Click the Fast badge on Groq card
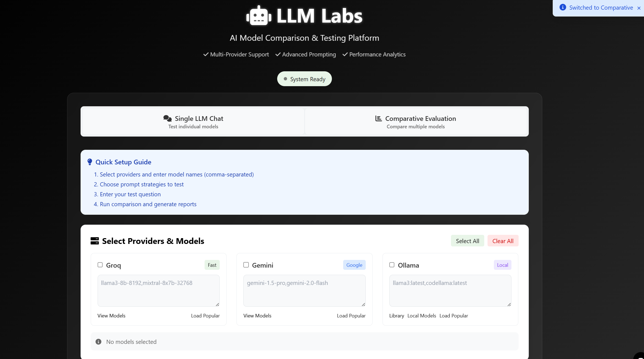The width and height of the screenshot is (644, 359). coord(212,265)
